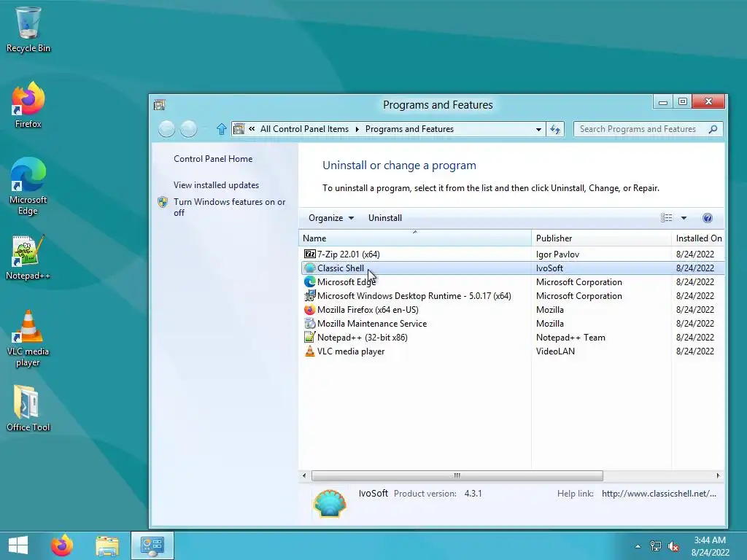Show hidden tray icons arrow
Image resolution: width=747 pixels, height=560 pixels.
pos(638,546)
